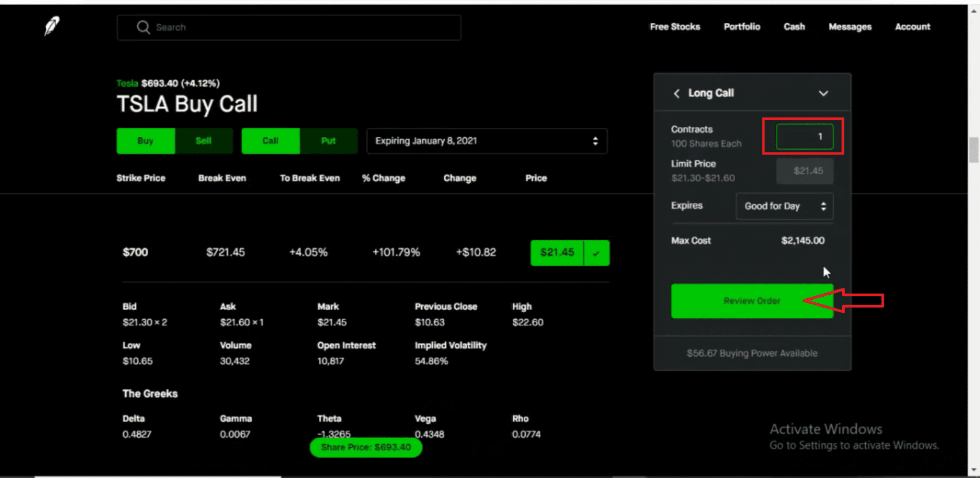Go to the Cash section
The image size is (980, 478).
click(794, 27)
